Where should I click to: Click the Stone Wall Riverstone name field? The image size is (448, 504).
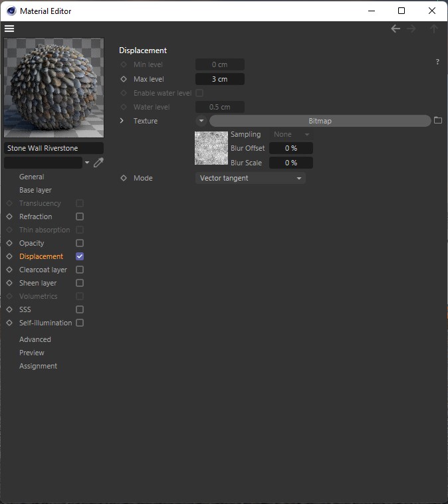point(54,148)
